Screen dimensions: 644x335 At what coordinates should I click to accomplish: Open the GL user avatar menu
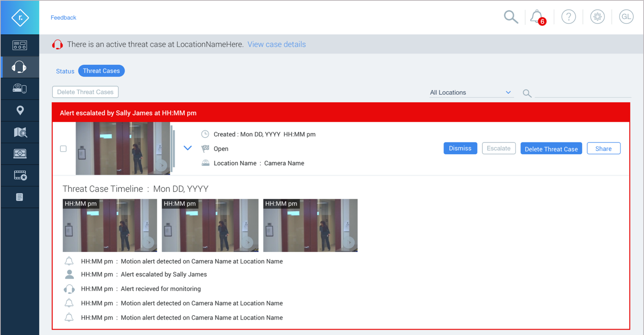coord(626,17)
